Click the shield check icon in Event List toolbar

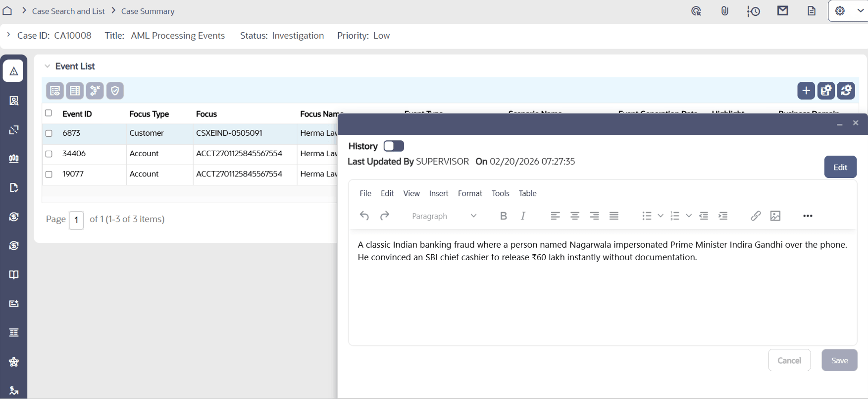click(115, 91)
